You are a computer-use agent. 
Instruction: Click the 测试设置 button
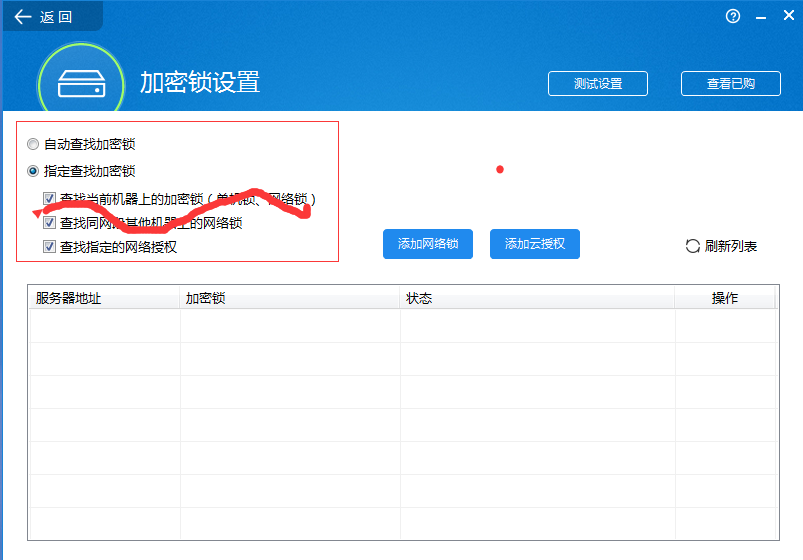[x=598, y=84]
